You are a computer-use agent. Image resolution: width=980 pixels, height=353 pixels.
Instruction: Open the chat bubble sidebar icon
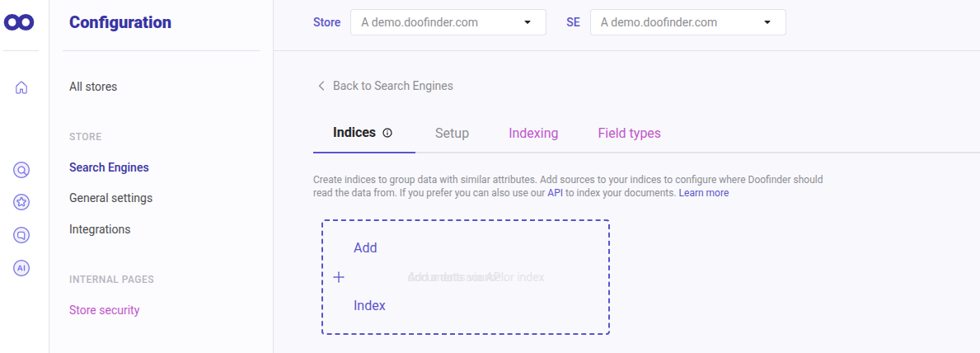point(22,235)
